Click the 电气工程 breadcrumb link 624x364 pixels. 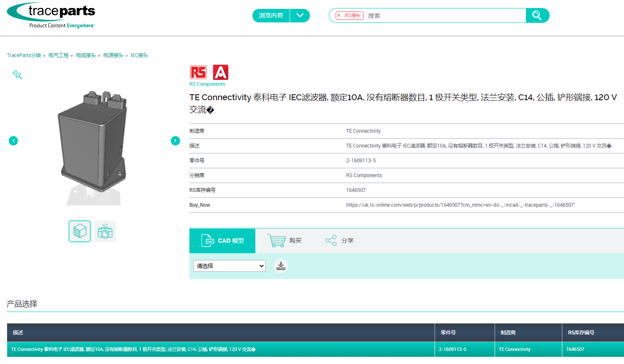[58, 55]
